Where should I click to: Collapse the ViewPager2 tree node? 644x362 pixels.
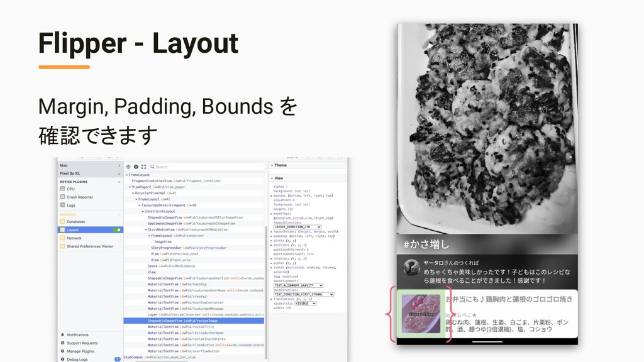coord(130,187)
